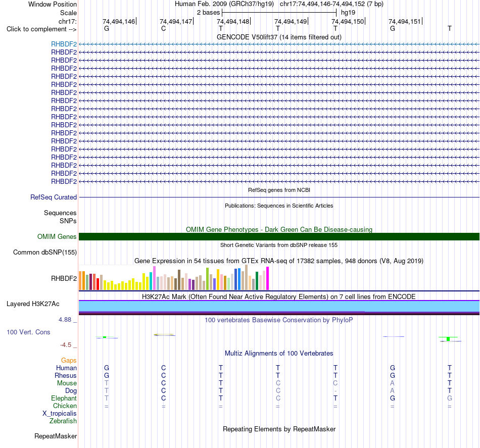Click the '2 bases' scale bar label
The image size is (480, 448).
(x=208, y=13)
